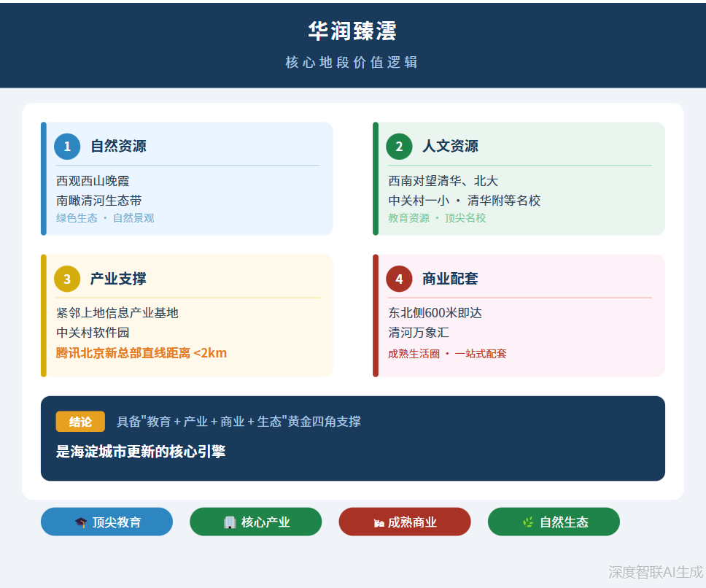The image size is (706, 588).
Task: Open the 人文资源 card heading
Action: tap(450, 147)
